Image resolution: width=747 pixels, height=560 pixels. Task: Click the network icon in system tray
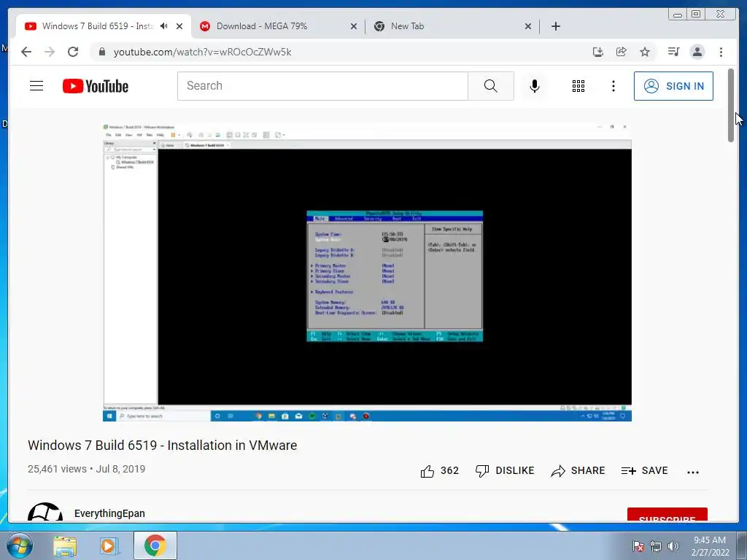click(656, 546)
